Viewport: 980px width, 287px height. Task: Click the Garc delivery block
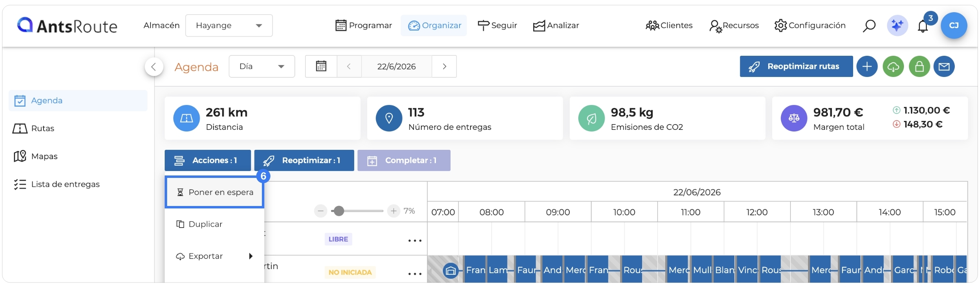pyautogui.click(x=903, y=269)
